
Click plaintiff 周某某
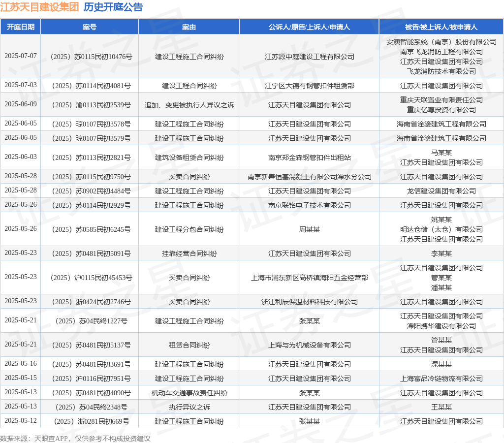(310, 229)
